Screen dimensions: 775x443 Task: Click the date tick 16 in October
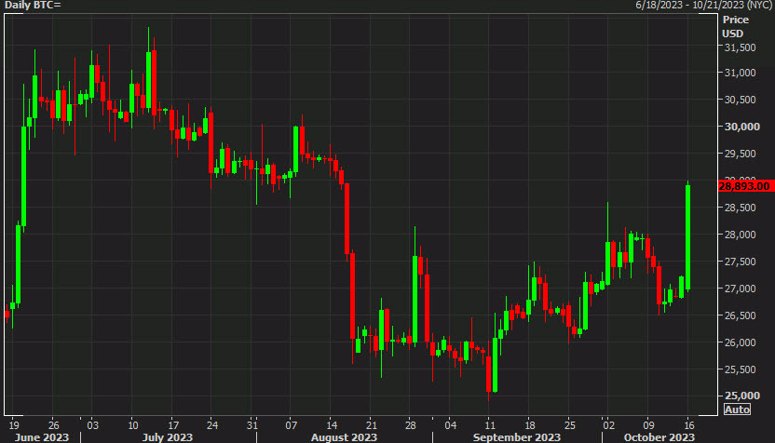[689, 425]
